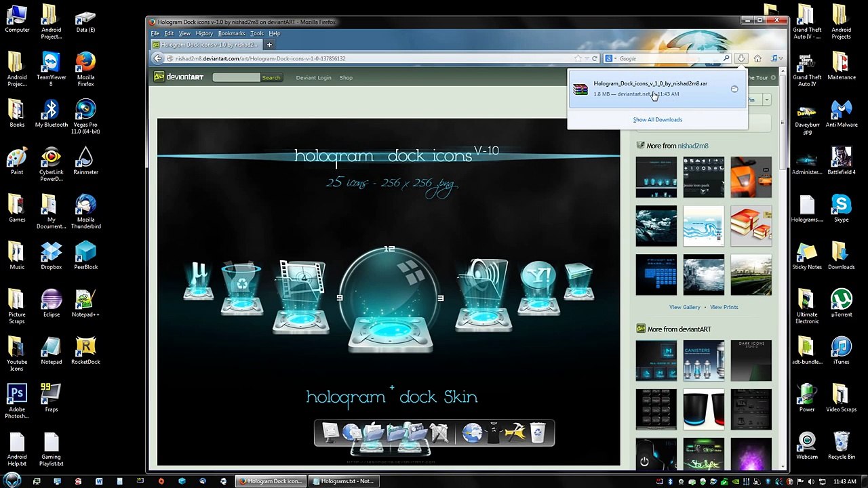Launch Skype desktop shortcut
The height and width of the screenshot is (488, 868).
tap(841, 209)
